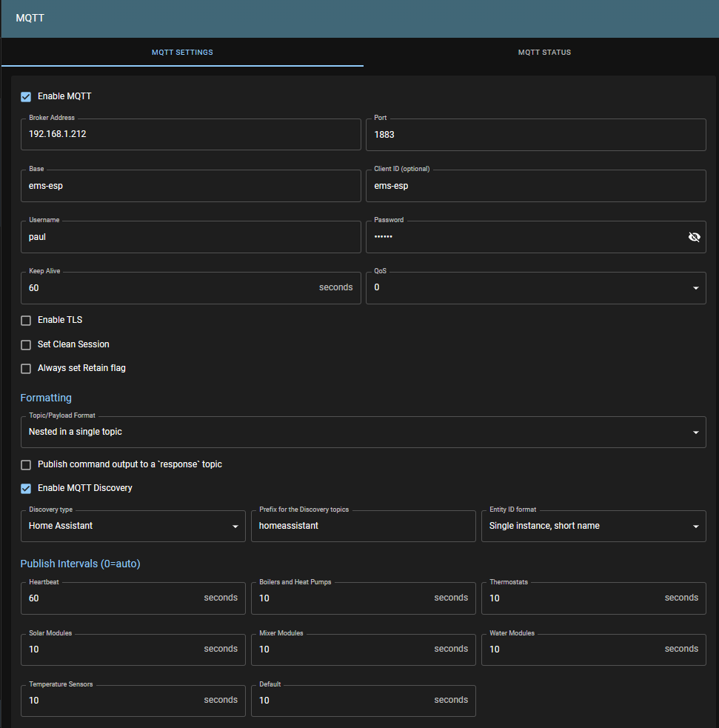Uncheck Enable MQTT Discovery
Viewport: 719px width, 728px height.
[25, 487]
